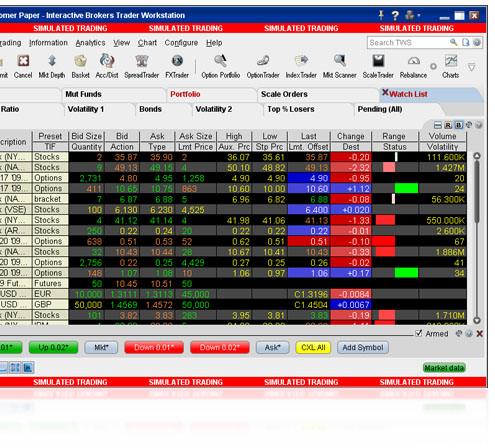This screenshot has height=448, width=495.
Task: Click the globe icon next to Armed
Action: 469,334
